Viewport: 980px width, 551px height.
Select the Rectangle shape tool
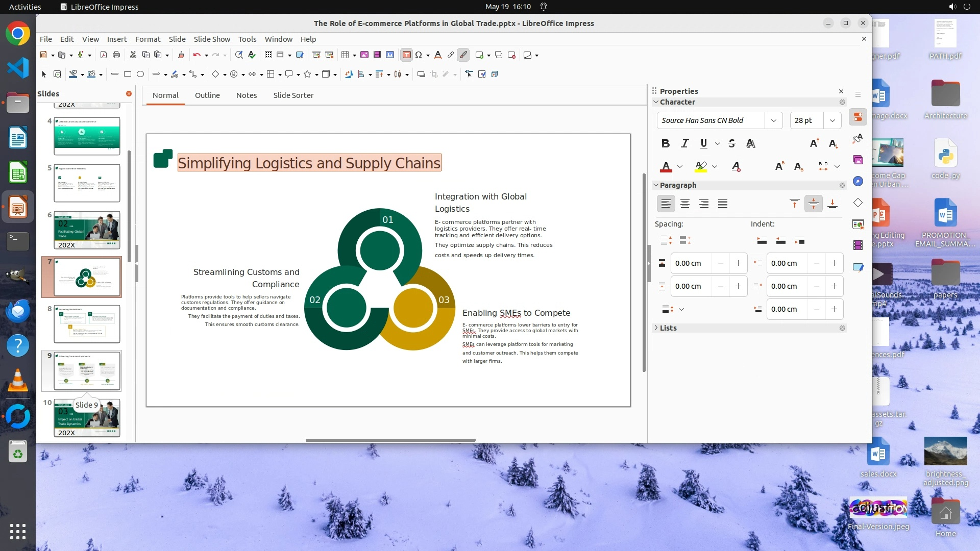(128, 74)
